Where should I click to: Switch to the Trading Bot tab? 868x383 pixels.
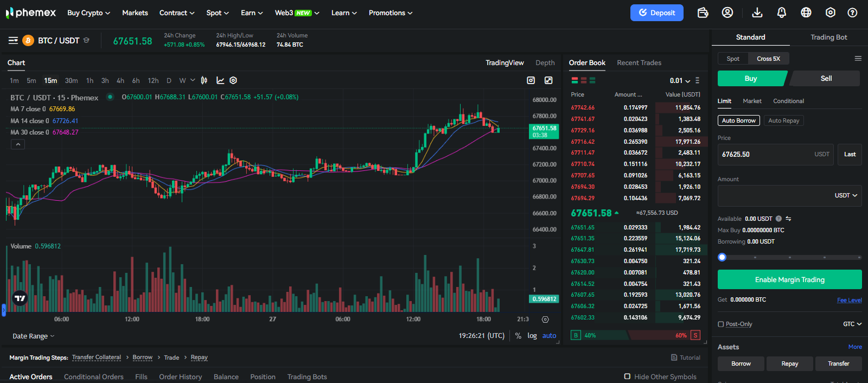[x=828, y=37]
